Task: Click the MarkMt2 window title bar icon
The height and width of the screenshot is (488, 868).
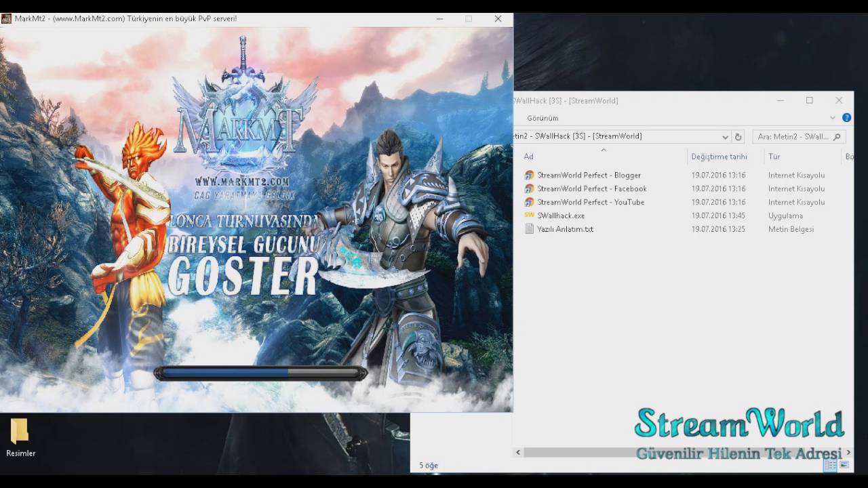Action: click(6, 19)
